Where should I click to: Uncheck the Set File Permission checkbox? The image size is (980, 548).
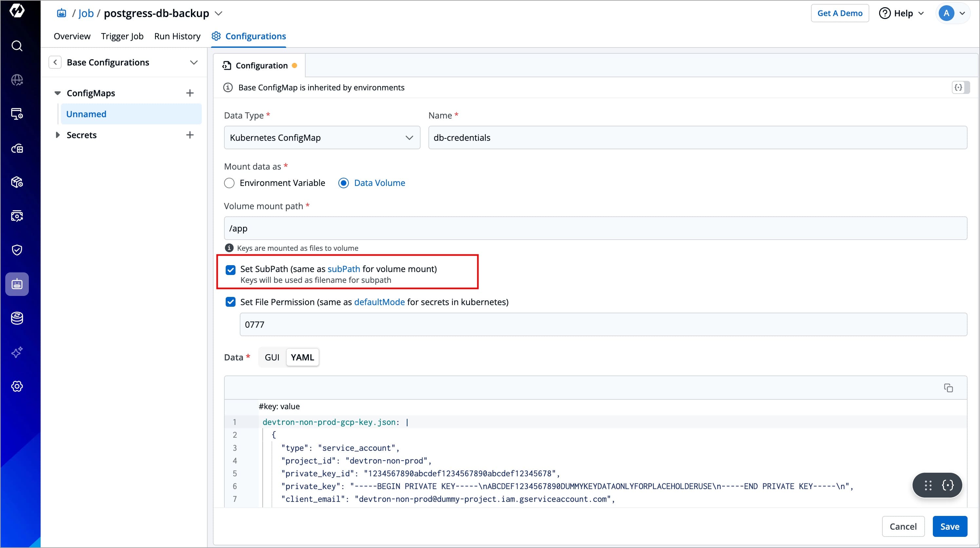[231, 302]
